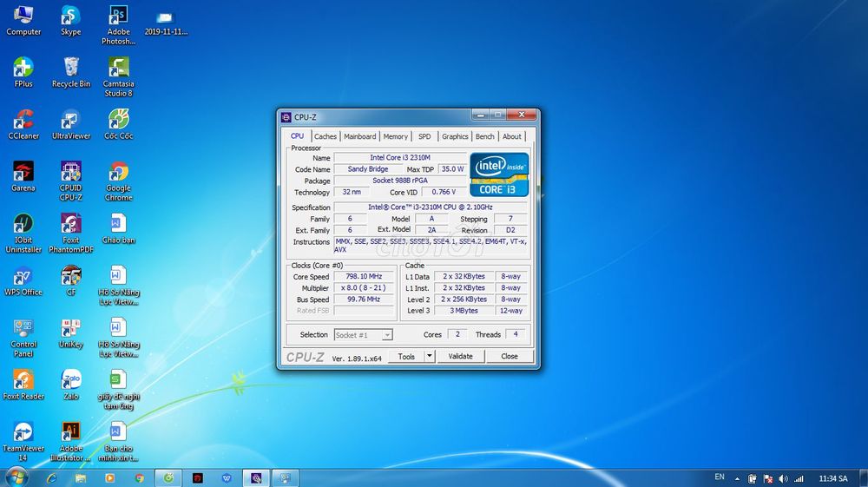Open Action Center flag icon
Image resolution: width=868 pixels, height=487 pixels.
tap(768, 478)
